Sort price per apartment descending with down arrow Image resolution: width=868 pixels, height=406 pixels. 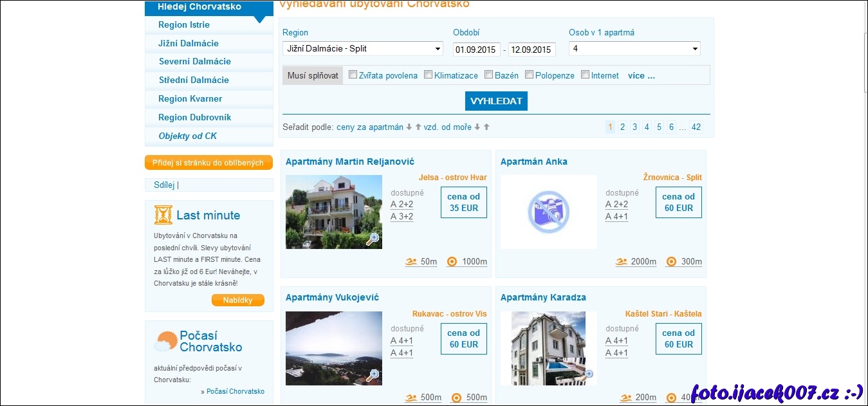pos(409,127)
